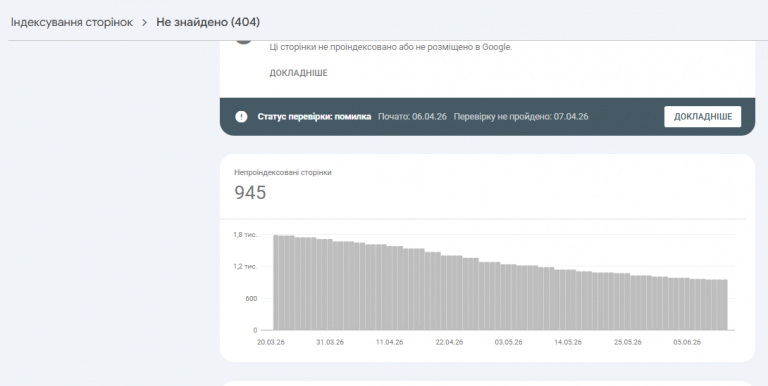768x386 pixels.
Task: Click the breadcrumb chevron separator
Action: 144,23
